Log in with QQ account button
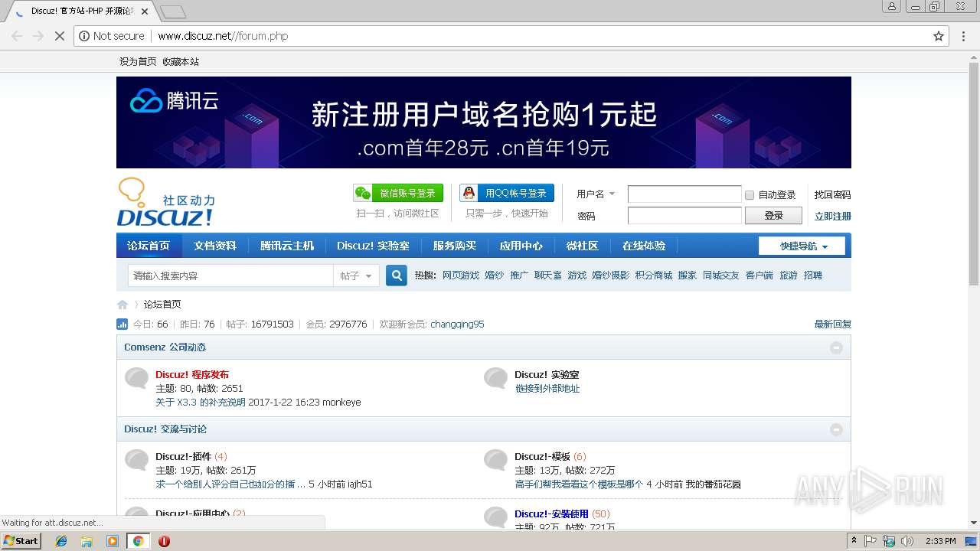Image resolution: width=980 pixels, height=551 pixels. coord(507,194)
